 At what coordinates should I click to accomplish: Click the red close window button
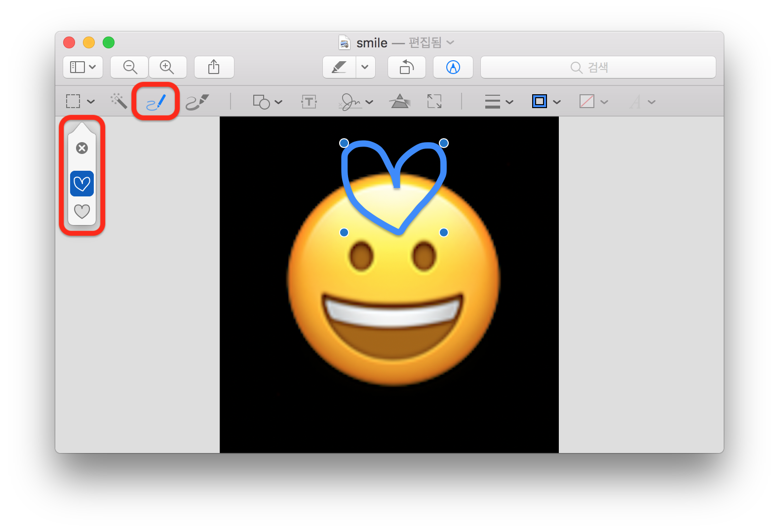[69, 42]
